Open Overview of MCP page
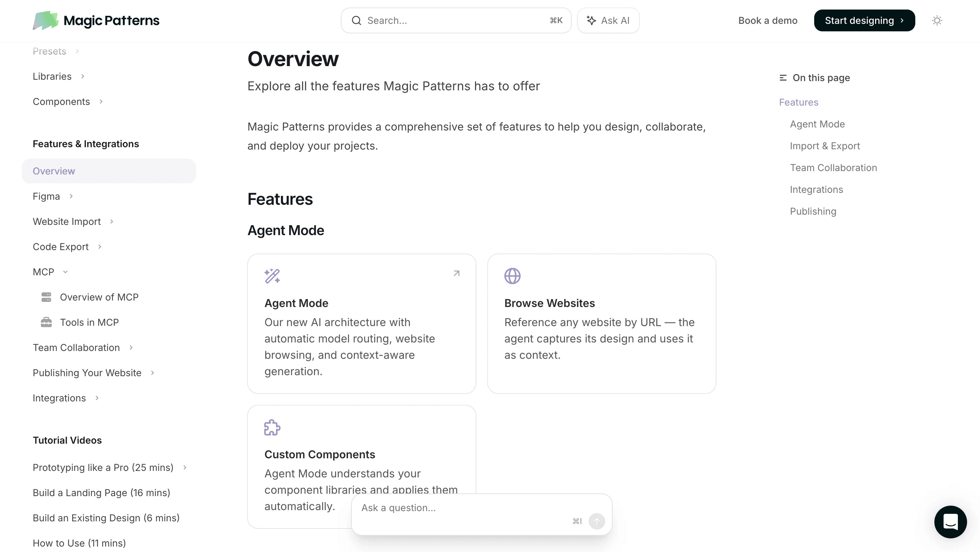Image resolution: width=980 pixels, height=552 pixels. pyautogui.click(x=99, y=297)
